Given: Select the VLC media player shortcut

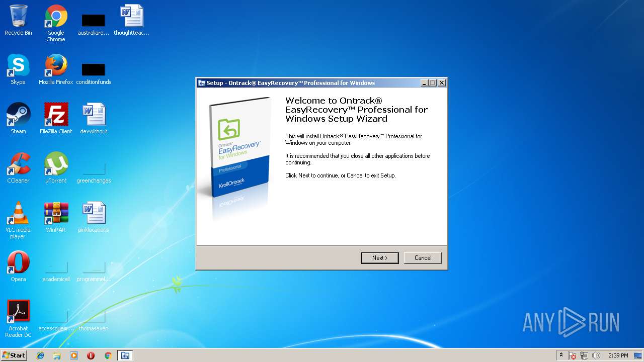Looking at the screenshot, I should tap(18, 220).
